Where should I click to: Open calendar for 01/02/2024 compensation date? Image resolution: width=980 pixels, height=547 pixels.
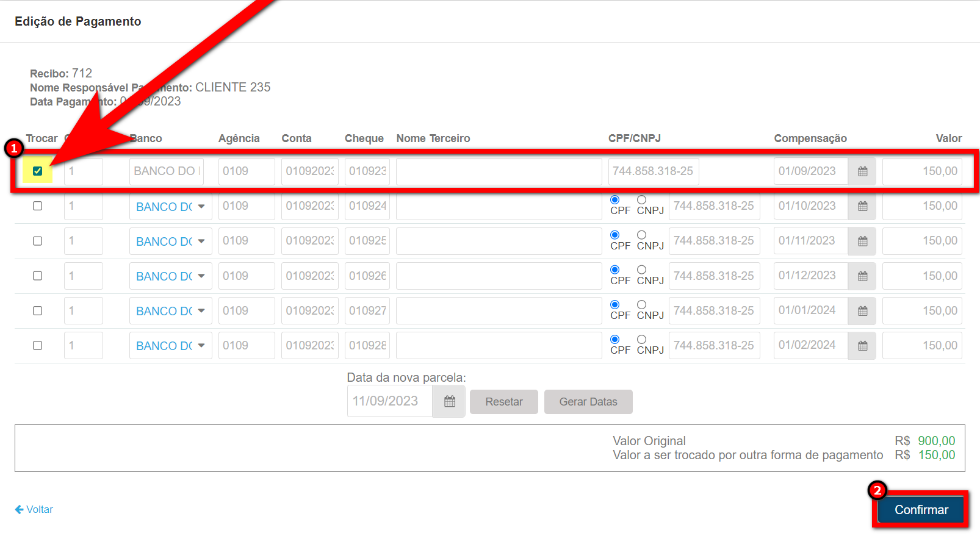tap(862, 346)
